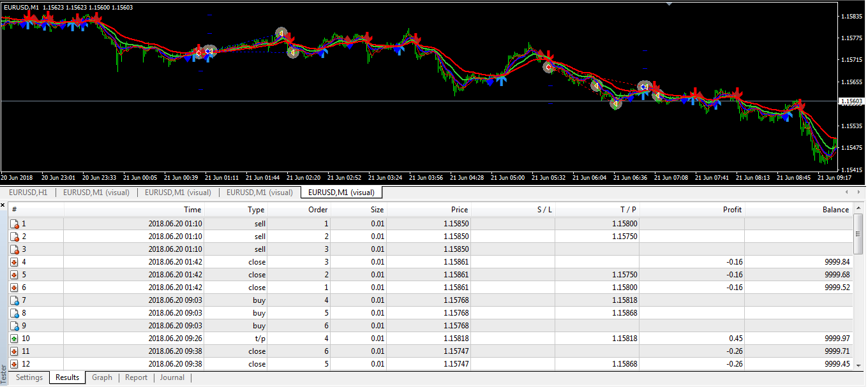Click the close order icon in row 4
868x387 pixels.
[14, 262]
